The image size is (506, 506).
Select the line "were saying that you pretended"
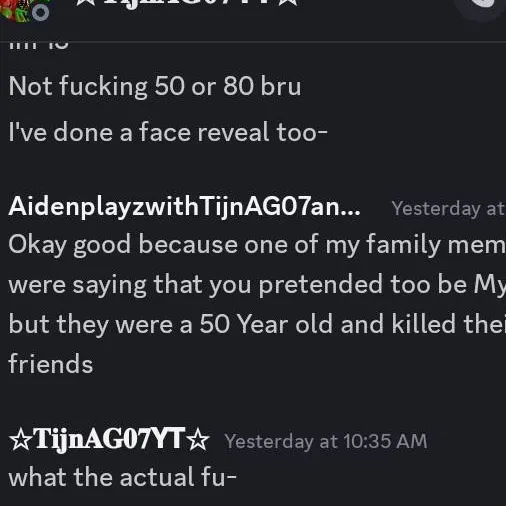coord(257,285)
